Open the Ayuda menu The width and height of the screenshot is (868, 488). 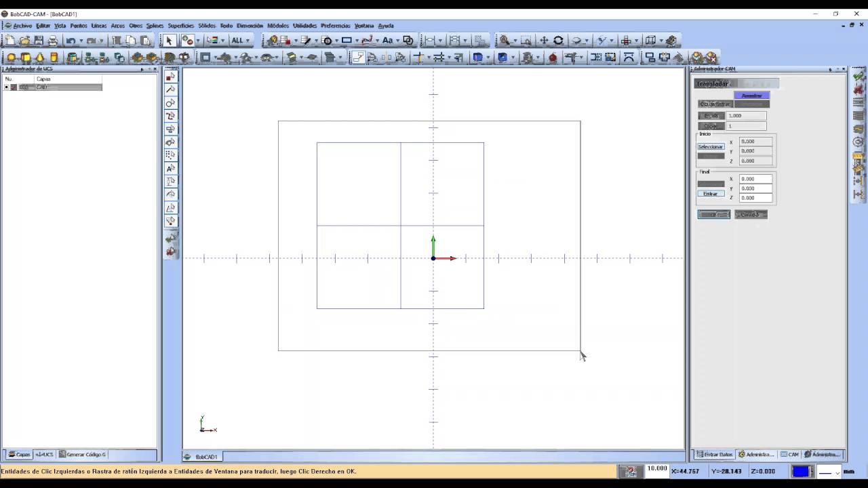click(x=386, y=26)
